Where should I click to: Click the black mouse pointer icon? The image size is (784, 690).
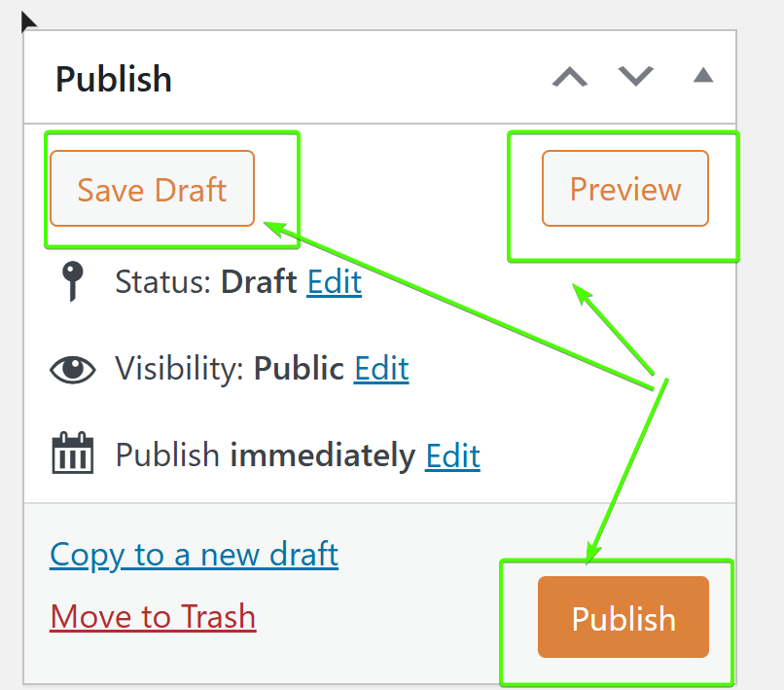click(28, 20)
